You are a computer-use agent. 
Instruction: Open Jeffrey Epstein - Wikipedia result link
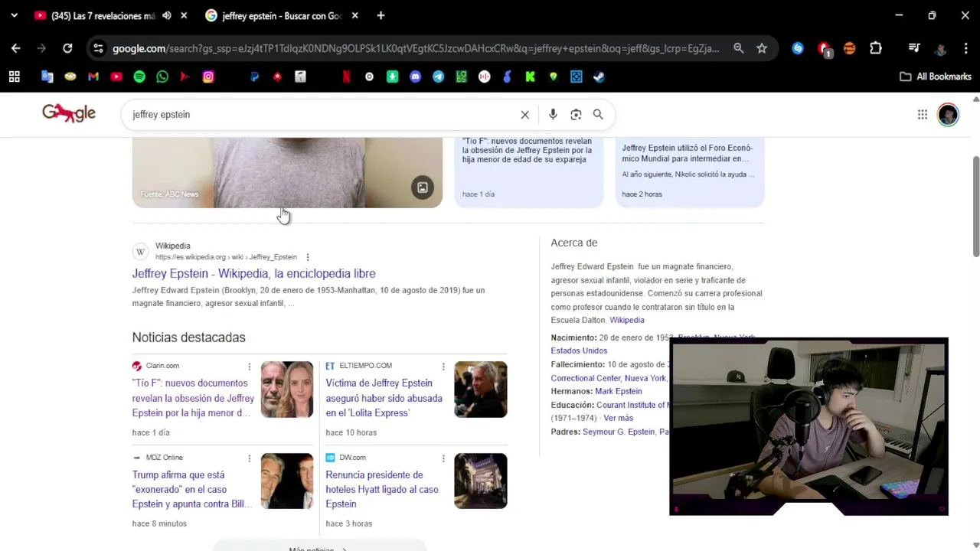tap(253, 273)
